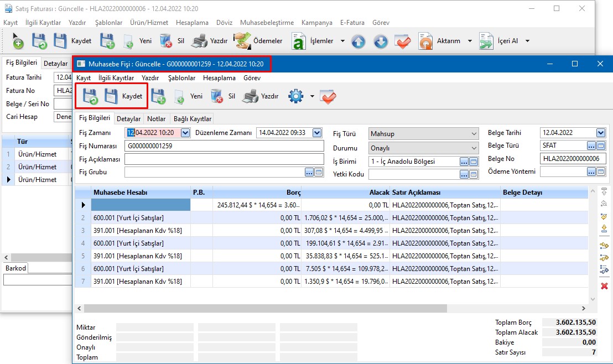Click the Fiş Numarası input field

tap(225, 146)
